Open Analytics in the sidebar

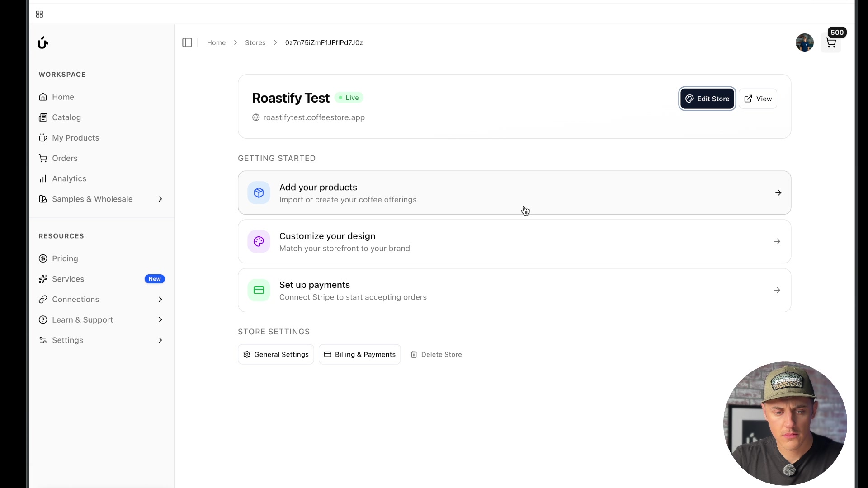69,178
